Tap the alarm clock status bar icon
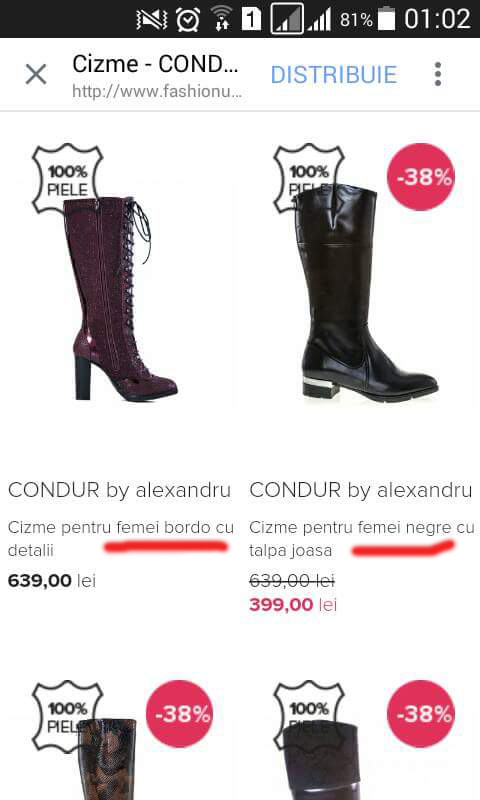 (x=188, y=19)
